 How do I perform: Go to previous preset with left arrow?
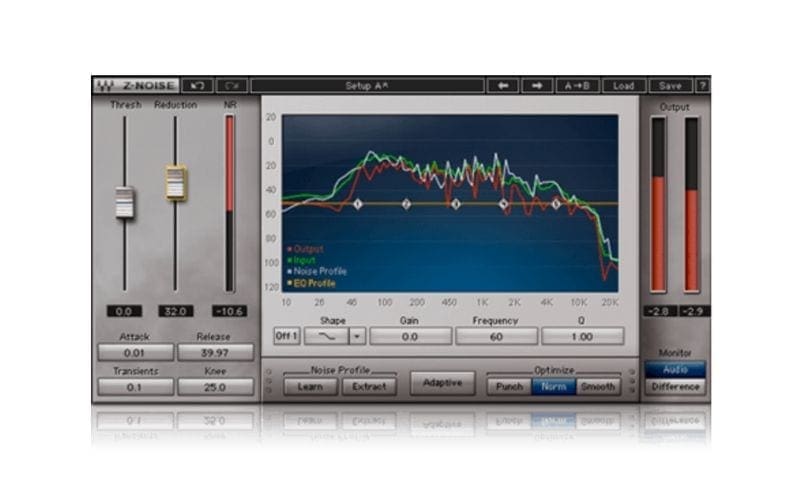click(502, 86)
